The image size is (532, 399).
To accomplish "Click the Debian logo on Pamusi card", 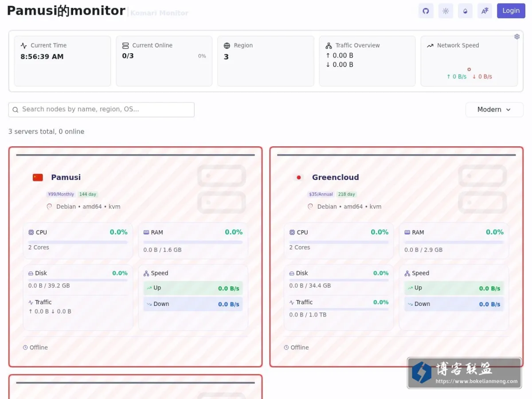I will [x=50, y=207].
